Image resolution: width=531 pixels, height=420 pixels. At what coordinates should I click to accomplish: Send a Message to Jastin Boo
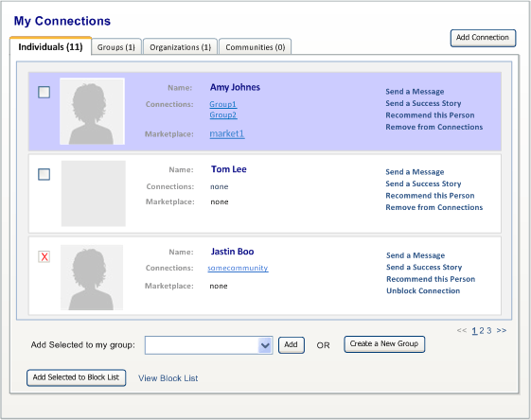tap(416, 255)
